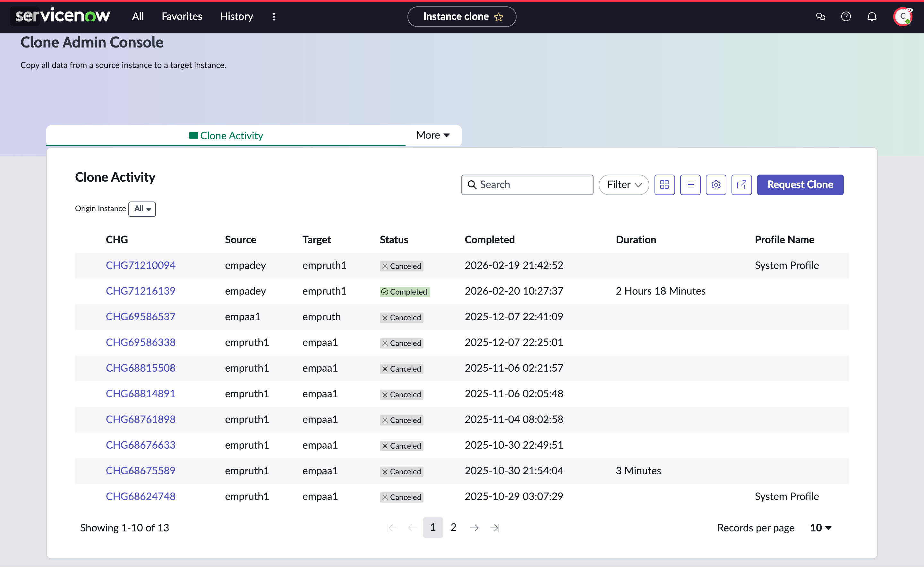Open change record CHG69586537
The height and width of the screenshot is (568, 924).
(141, 317)
